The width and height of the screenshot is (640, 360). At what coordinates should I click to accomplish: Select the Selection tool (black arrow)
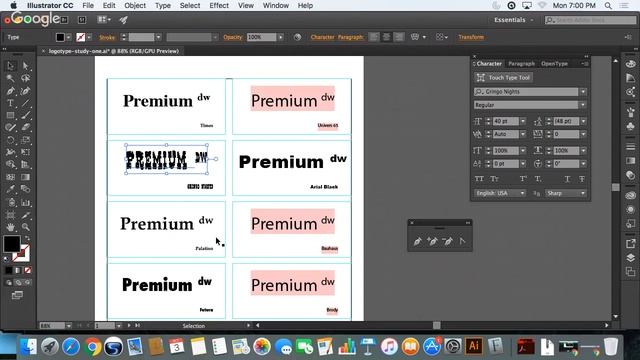pos(11,66)
